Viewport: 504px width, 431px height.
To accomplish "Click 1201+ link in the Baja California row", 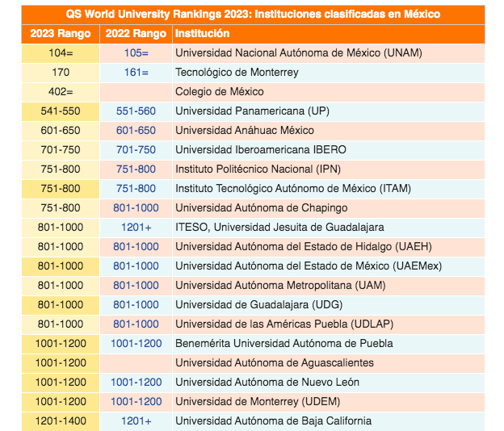I will tap(136, 421).
